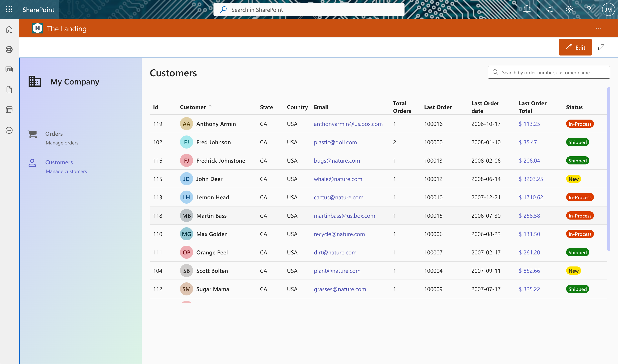618x364 pixels.
Task: Sort by the Email column header
Action: pyautogui.click(x=321, y=107)
